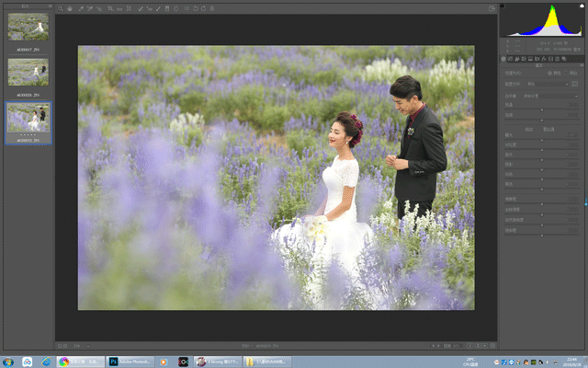The width and height of the screenshot is (588, 368).
Task: Switch to the HSL Adjustments panel tab
Action: pos(524,59)
